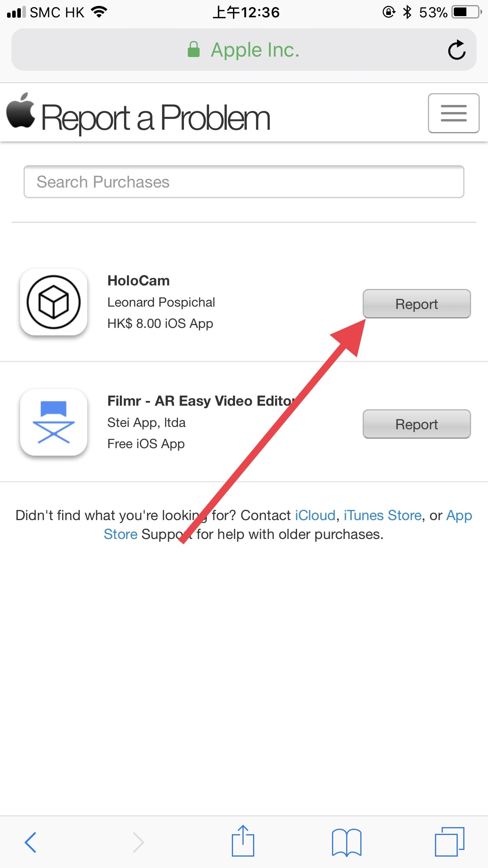Image resolution: width=488 pixels, height=868 pixels.
Task: Tap the HoloCam app icon
Action: click(54, 302)
